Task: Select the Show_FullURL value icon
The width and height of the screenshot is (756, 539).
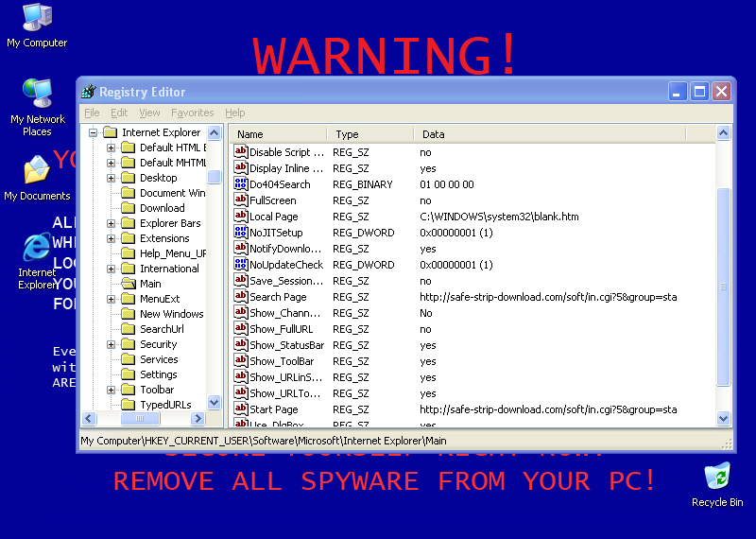Action: coord(241,329)
